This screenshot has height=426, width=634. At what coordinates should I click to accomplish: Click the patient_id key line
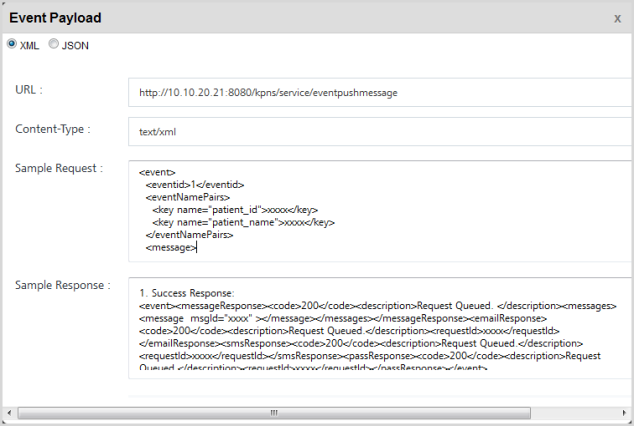pos(235,210)
